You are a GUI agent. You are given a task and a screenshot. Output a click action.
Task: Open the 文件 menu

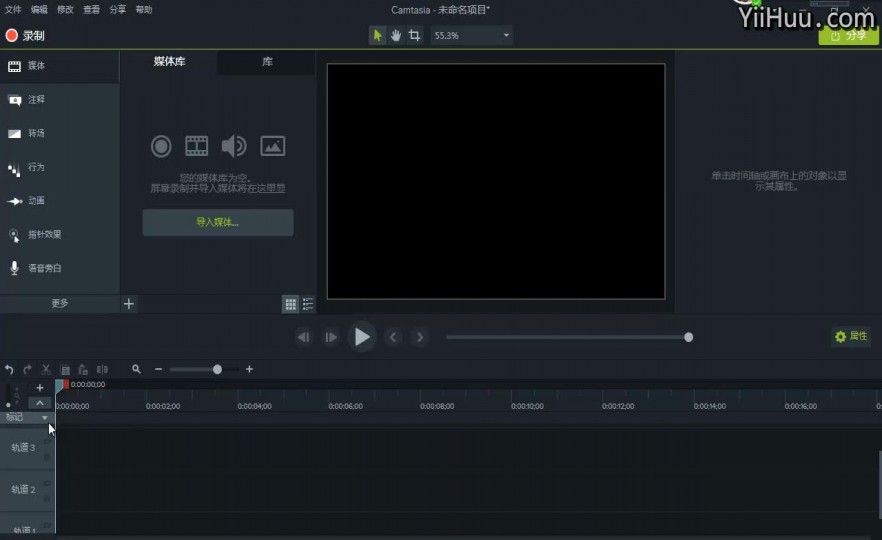click(13, 10)
